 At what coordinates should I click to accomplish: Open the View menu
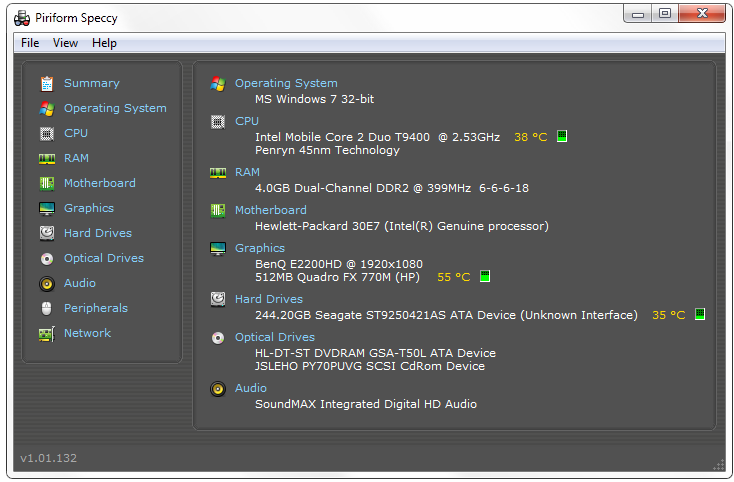(65, 43)
